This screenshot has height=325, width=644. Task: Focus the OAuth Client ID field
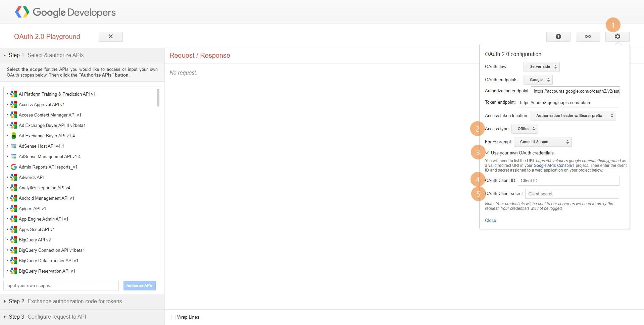tap(568, 181)
